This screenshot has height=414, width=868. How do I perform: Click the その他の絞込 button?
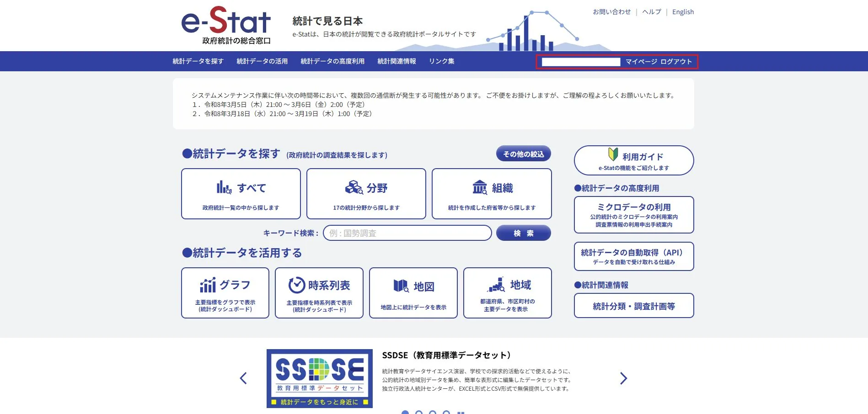click(524, 154)
